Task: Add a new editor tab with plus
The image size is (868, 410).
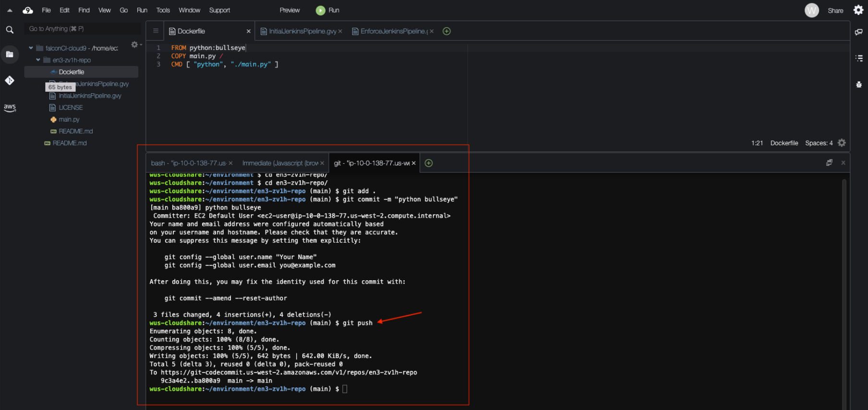Action: click(446, 31)
